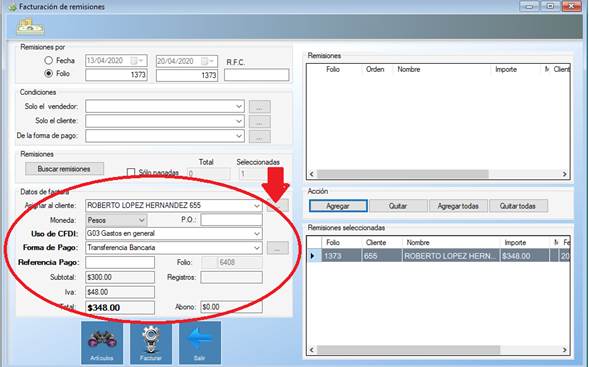Click the Registros input field

[231, 277]
